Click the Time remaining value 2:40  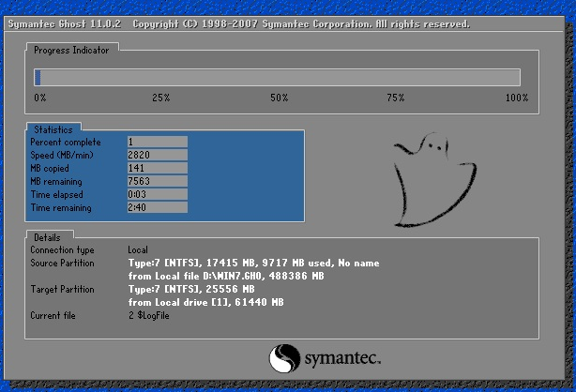click(158, 207)
